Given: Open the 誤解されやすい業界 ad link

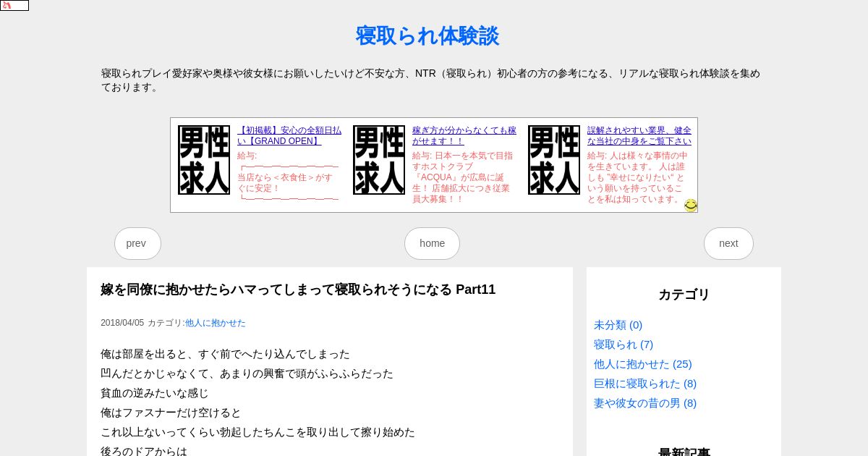Looking at the screenshot, I should pyautogui.click(x=639, y=135).
